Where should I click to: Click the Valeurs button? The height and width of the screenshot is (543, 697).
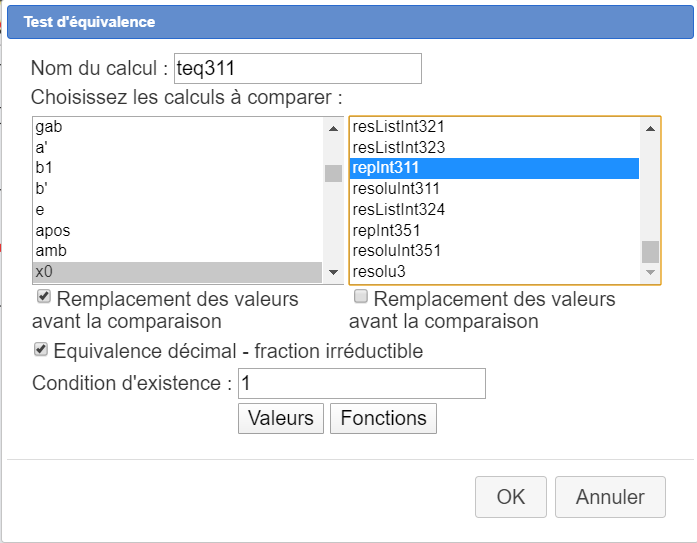pos(281,418)
